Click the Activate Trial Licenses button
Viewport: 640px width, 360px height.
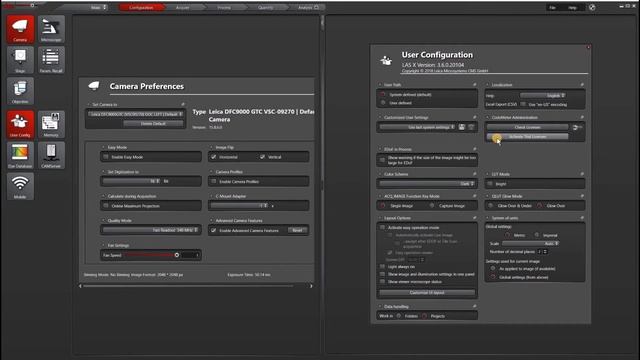coord(527,137)
